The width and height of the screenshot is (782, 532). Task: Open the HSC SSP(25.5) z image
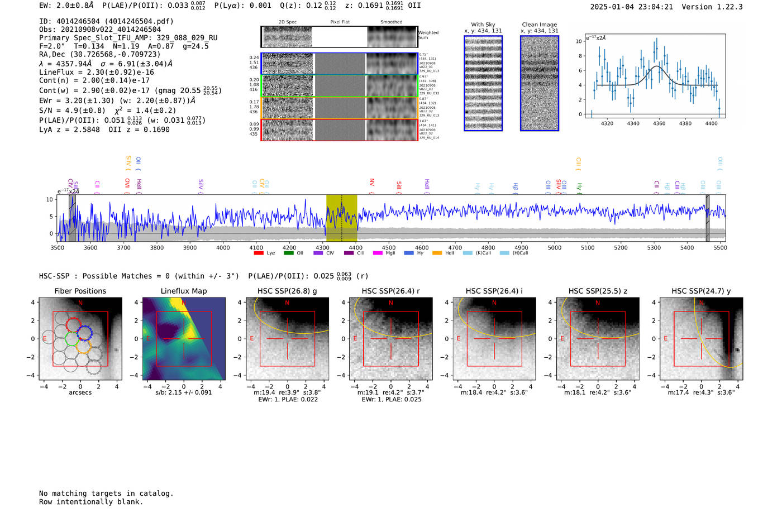coord(598,339)
